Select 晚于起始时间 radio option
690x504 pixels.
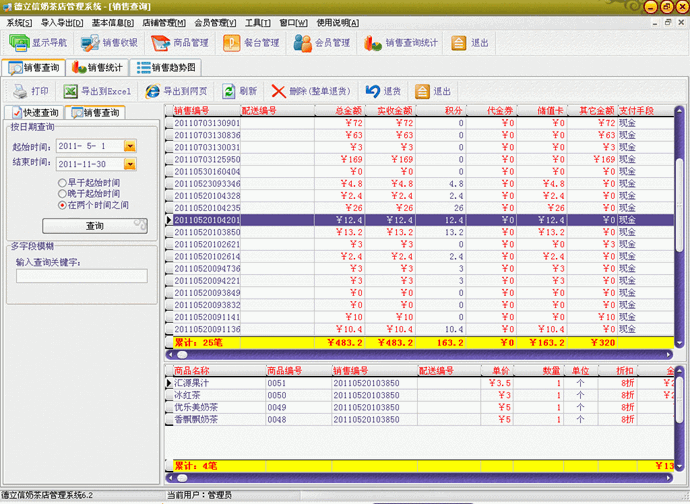pos(62,194)
